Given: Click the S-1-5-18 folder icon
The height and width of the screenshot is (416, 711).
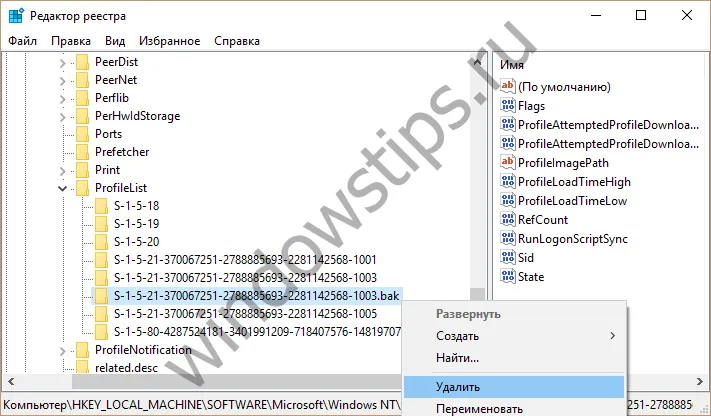Looking at the screenshot, I should point(102,206).
